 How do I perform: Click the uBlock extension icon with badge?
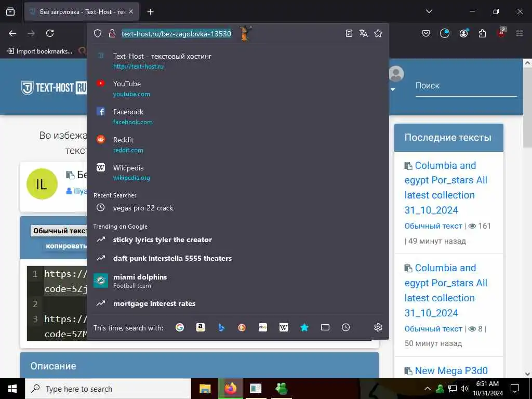coord(501,33)
